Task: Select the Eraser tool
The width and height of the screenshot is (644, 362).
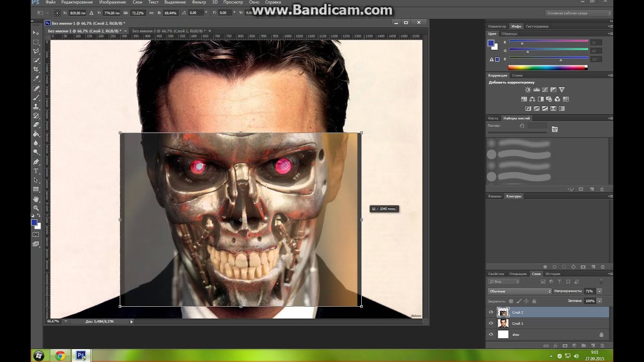Action: coord(36,125)
